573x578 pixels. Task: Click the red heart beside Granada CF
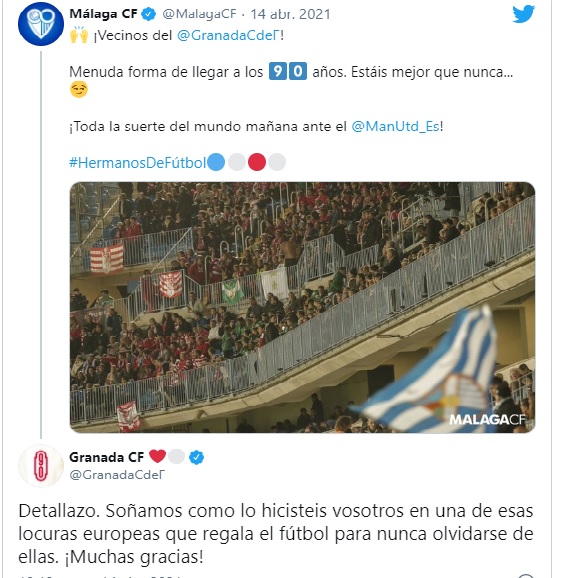tap(157, 456)
